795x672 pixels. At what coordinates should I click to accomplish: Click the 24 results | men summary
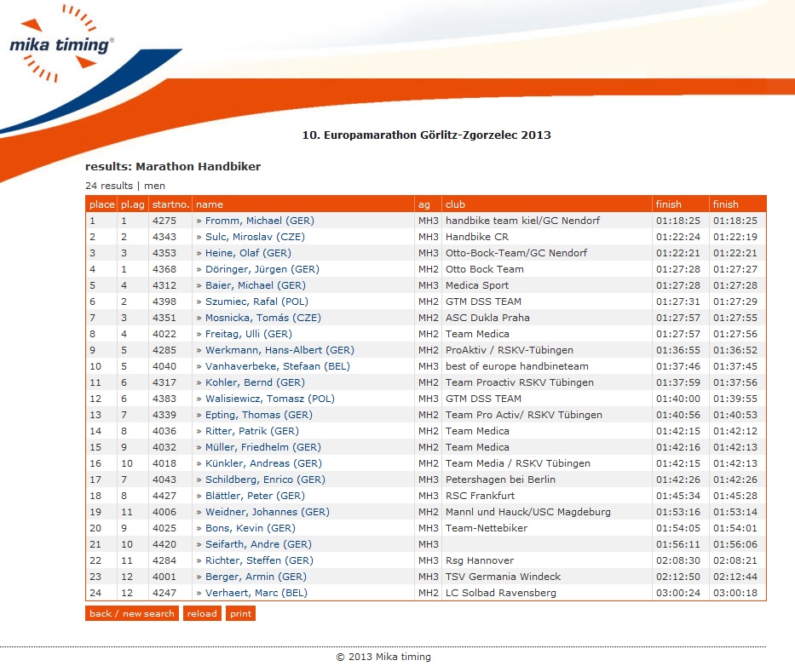(x=125, y=186)
